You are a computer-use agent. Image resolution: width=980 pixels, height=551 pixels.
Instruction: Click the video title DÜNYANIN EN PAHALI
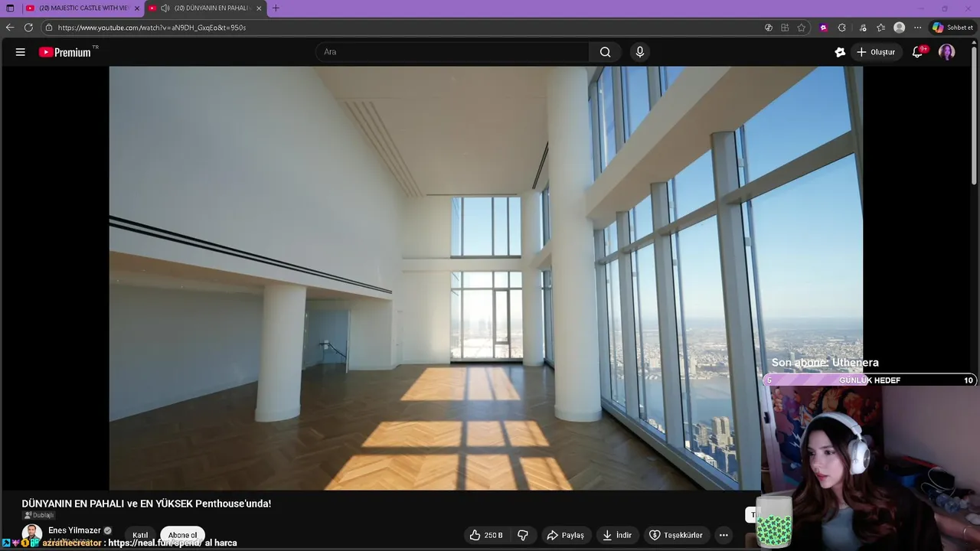146,504
